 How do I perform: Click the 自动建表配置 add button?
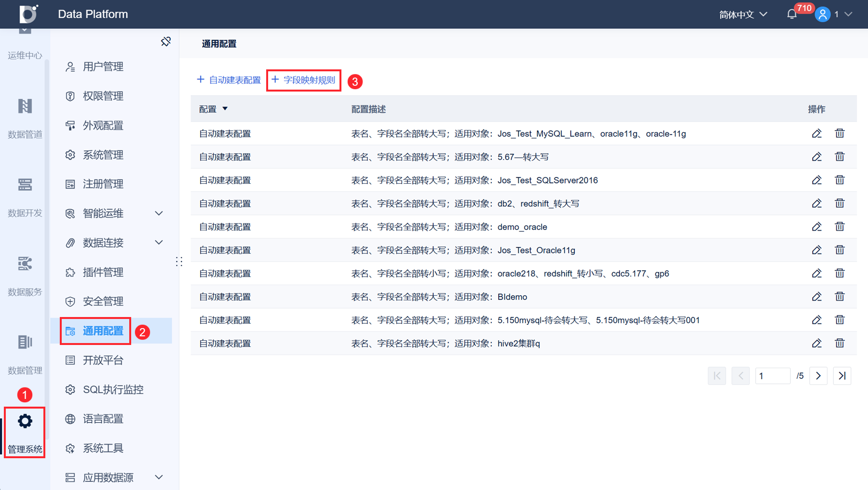(x=229, y=80)
